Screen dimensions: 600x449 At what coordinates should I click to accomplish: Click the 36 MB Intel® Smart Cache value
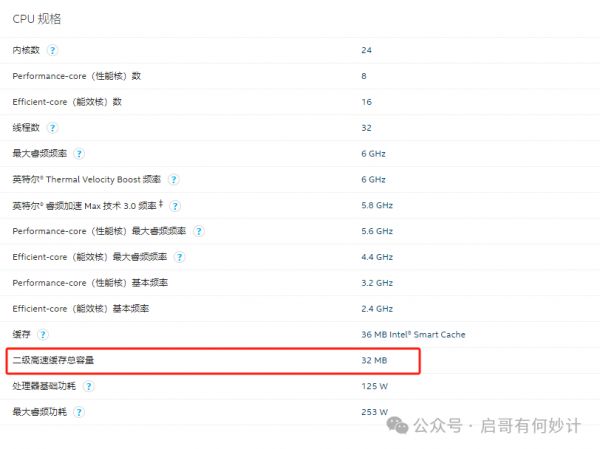click(x=413, y=334)
